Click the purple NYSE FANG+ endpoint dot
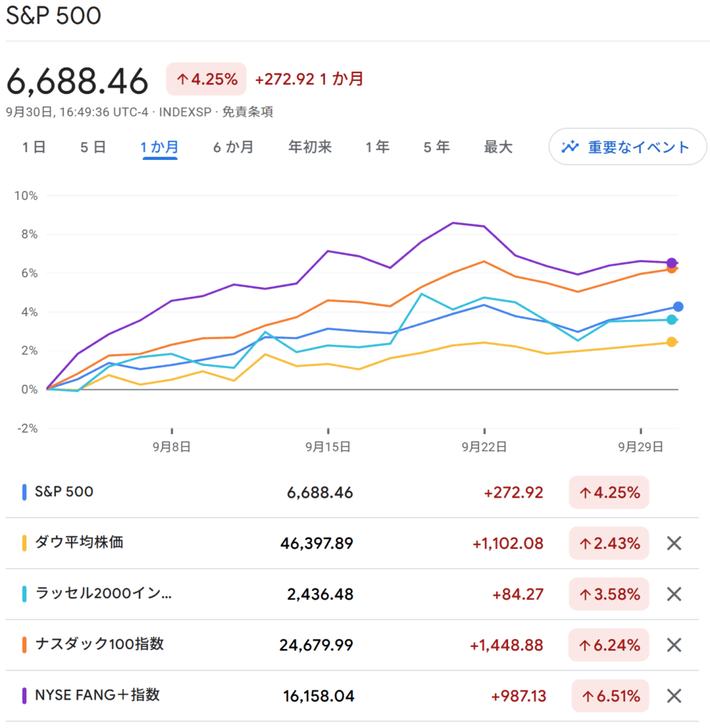Image resolution: width=710 pixels, height=728 pixels. pos(671,263)
